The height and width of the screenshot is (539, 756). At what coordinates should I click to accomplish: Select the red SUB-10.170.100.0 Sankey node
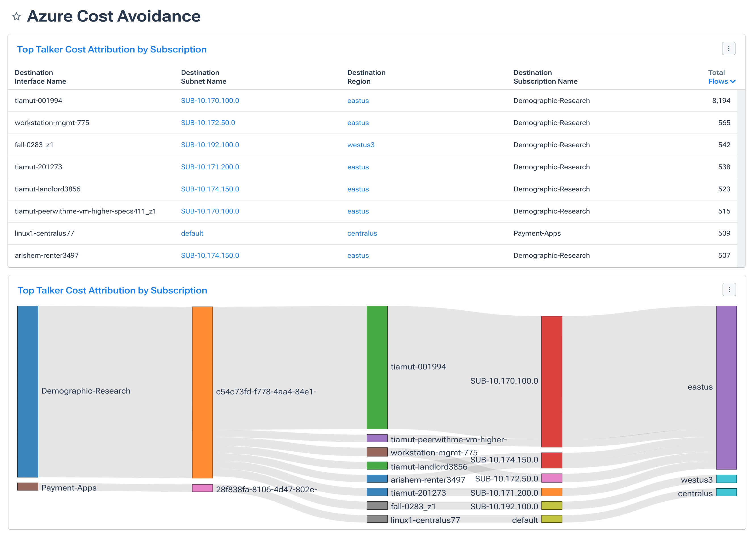551,382
